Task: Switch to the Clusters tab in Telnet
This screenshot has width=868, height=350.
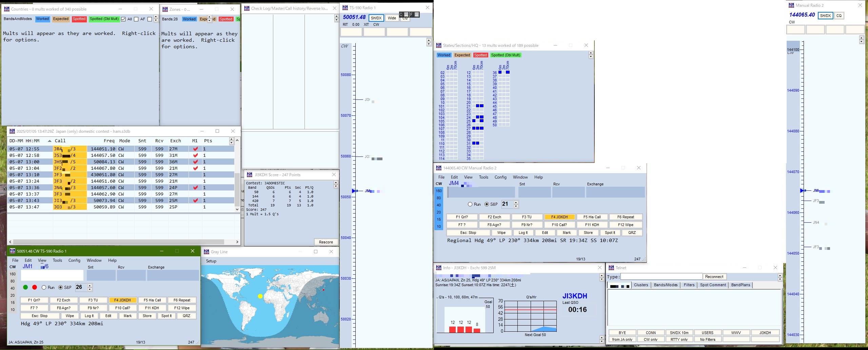Action: click(641, 285)
